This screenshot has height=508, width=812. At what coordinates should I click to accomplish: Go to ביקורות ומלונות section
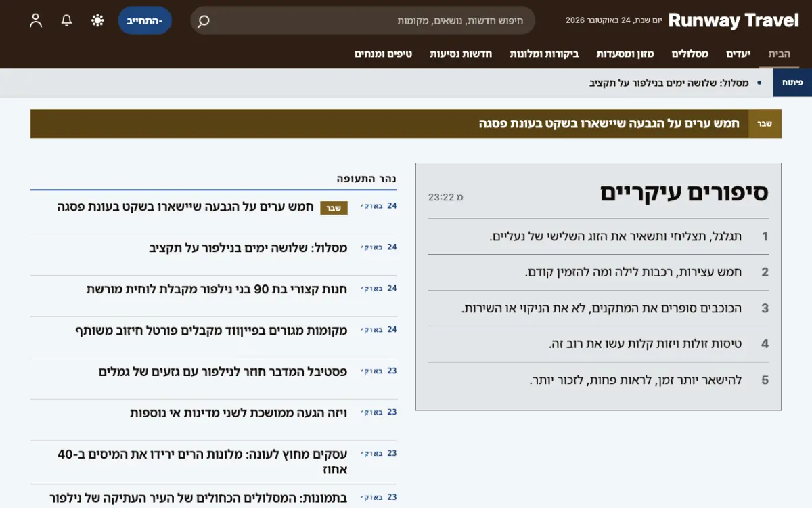click(544, 54)
